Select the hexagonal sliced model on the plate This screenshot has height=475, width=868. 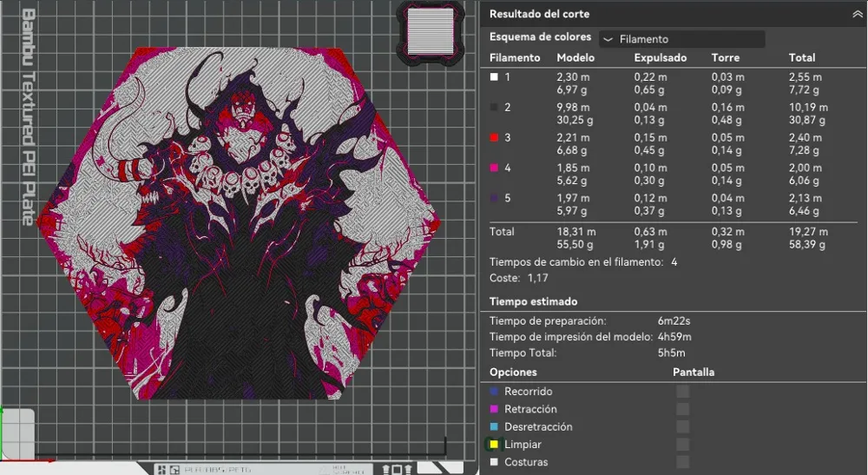click(239, 223)
